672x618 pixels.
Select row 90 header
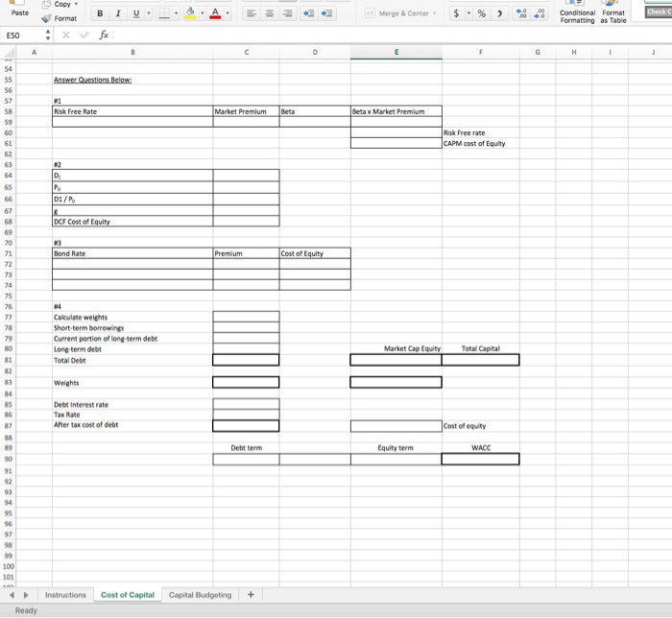pos(8,459)
